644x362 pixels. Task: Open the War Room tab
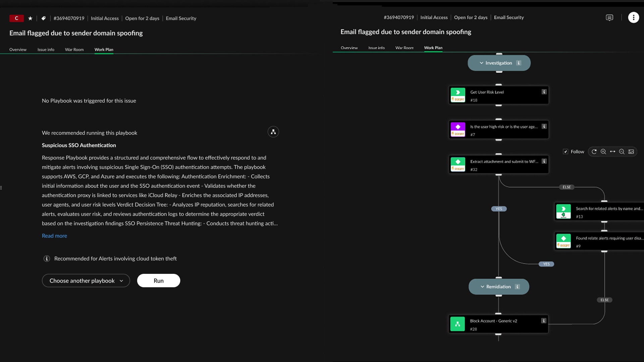74,50
